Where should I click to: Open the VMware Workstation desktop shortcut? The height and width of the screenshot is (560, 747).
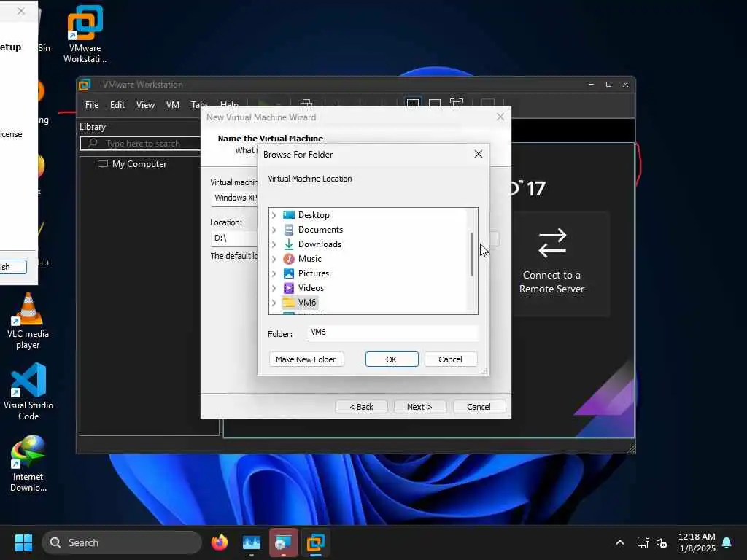tap(85, 34)
